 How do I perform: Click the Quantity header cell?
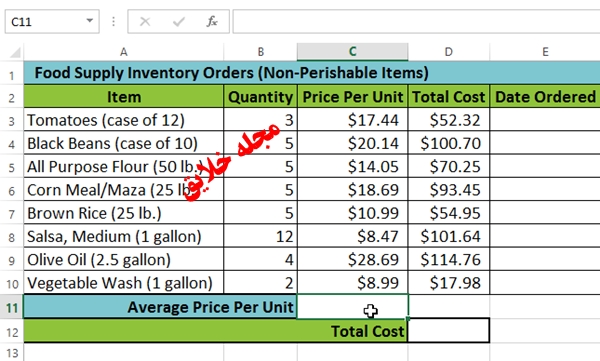(x=261, y=96)
